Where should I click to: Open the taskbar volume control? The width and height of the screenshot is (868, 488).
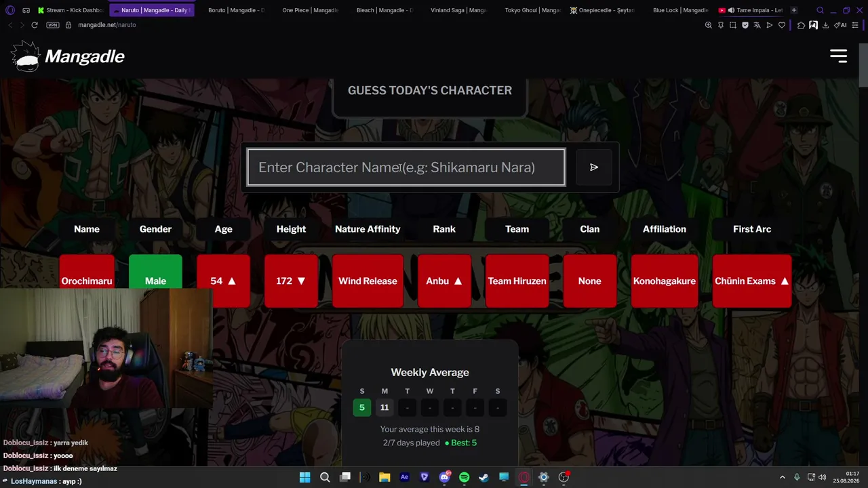pos(822,477)
